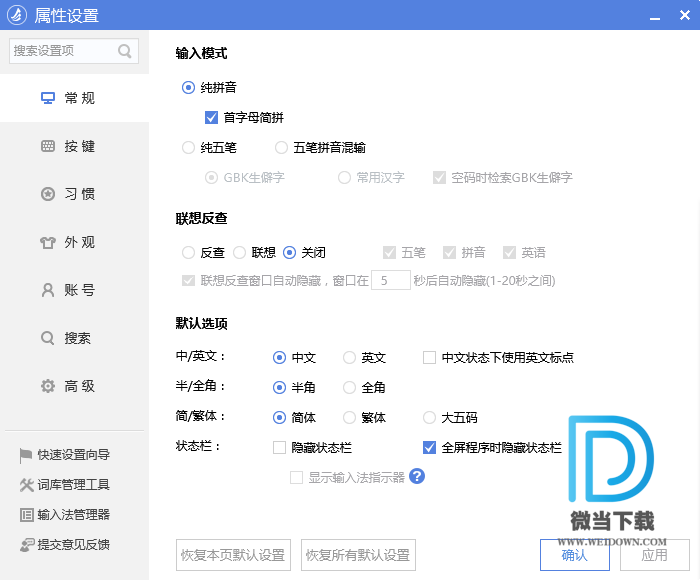
Task: Select the 五笔拼音混输 input mode
Action: [281, 147]
